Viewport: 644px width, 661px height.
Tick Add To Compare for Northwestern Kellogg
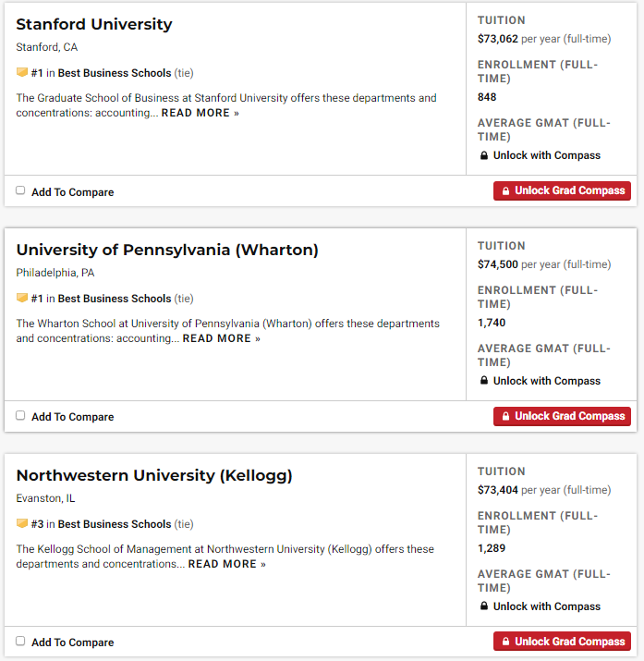[x=21, y=641]
